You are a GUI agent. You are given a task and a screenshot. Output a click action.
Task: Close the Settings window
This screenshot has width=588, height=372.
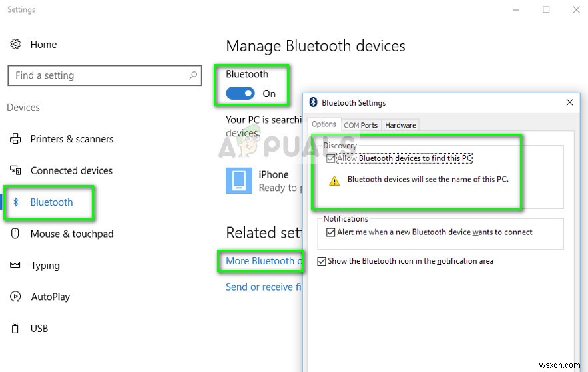pos(577,10)
